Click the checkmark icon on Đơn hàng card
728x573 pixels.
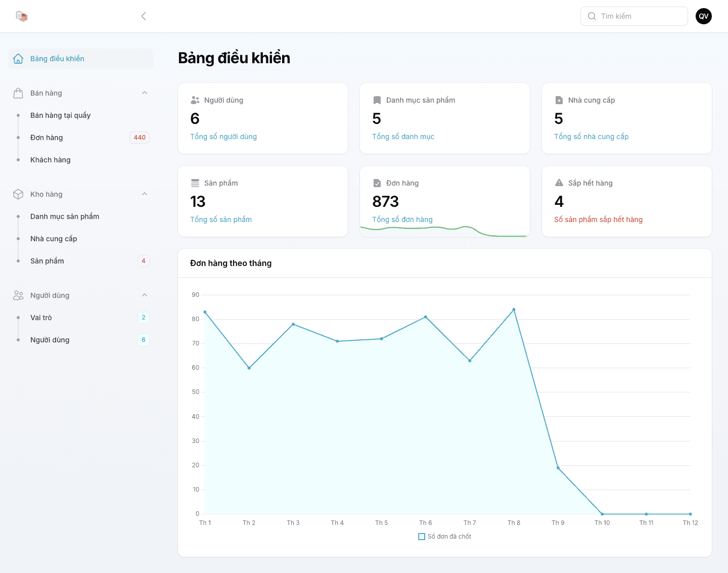point(377,183)
